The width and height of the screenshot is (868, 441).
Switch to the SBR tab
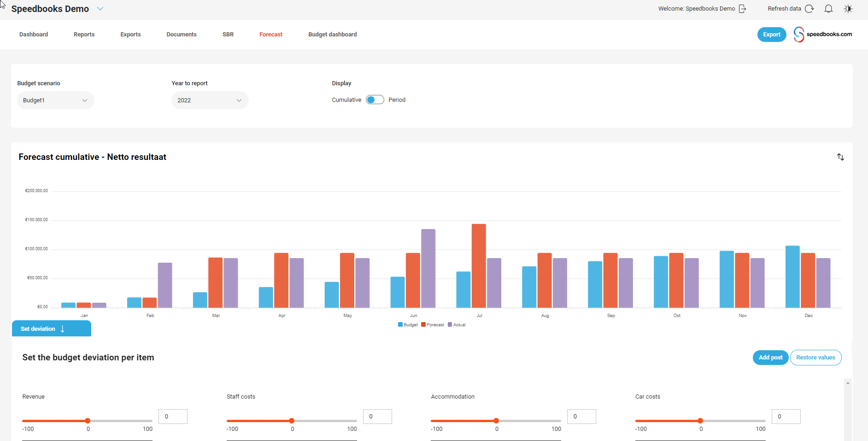pyautogui.click(x=228, y=35)
